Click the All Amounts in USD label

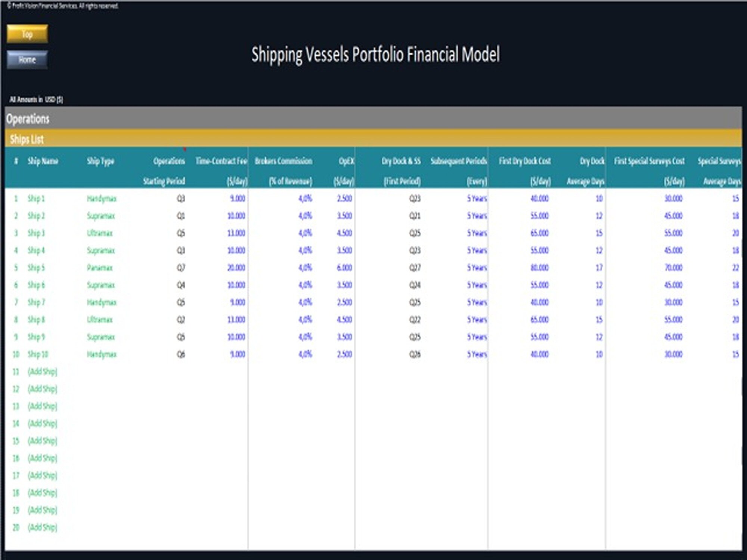click(x=35, y=99)
